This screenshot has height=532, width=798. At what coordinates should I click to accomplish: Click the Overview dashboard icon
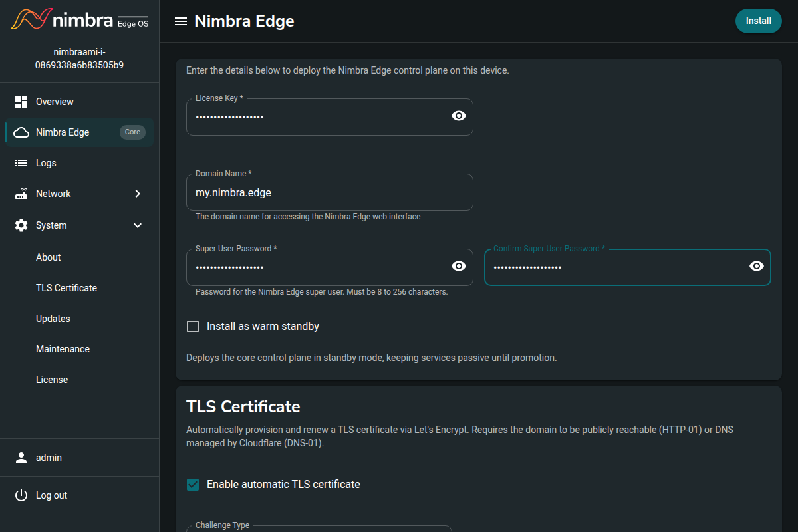(x=21, y=102)
